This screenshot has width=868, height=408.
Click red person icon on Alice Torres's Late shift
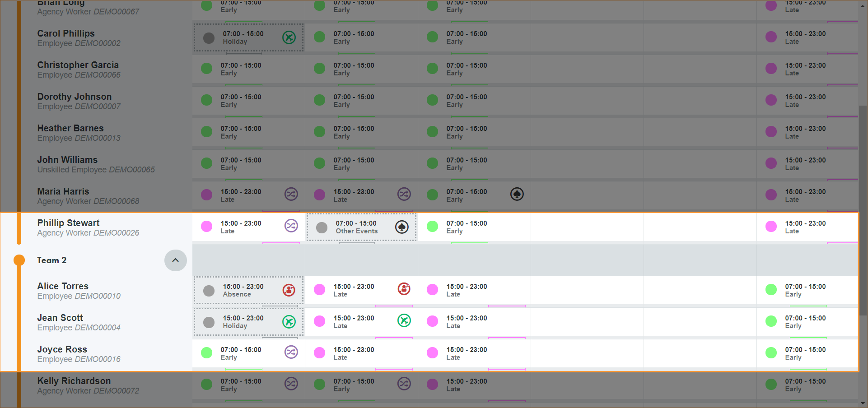coord(404,289)
